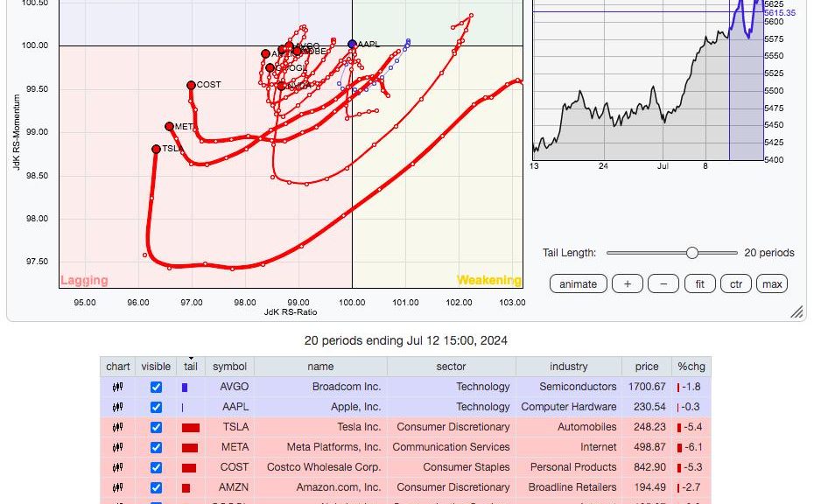Open the chart icon for AAPL
This screenshot has height=504, width=814.
point(118,407)
